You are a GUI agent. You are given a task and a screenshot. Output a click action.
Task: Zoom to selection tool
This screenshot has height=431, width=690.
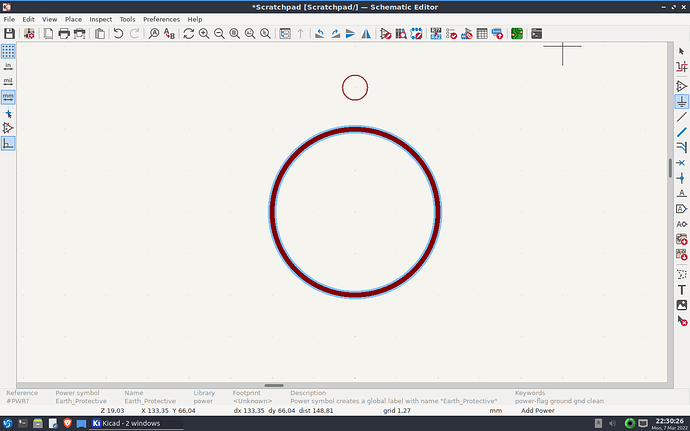click(265, 33)
